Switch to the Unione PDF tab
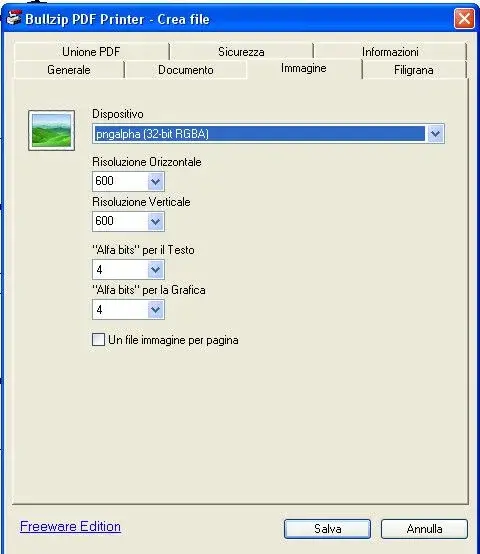The width and height of the screenshot is (480, 554). [x=91, y=52]
